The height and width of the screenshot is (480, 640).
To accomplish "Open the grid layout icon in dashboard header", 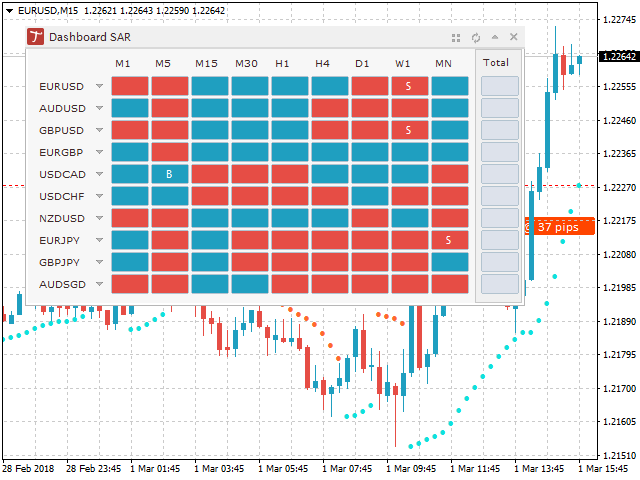I will (x=456, y=38).
